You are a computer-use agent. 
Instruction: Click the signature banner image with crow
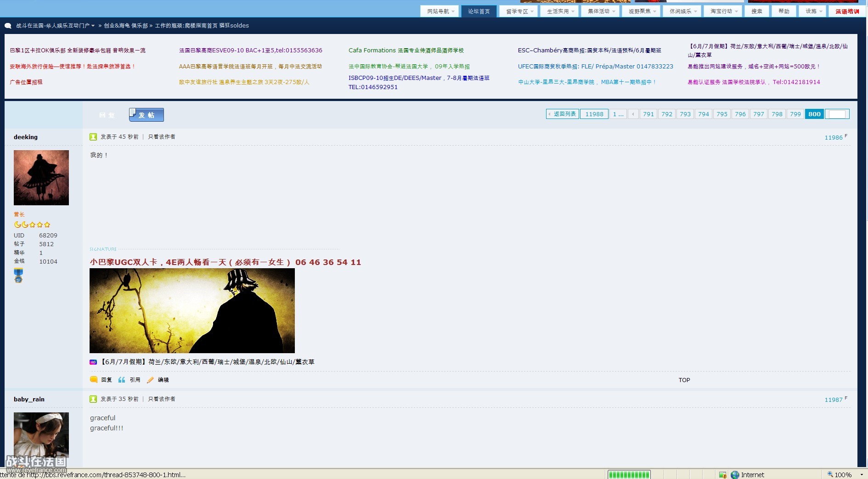pos(192,311)
